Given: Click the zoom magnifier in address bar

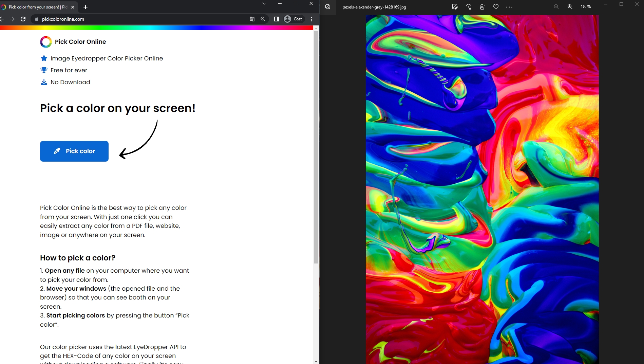Looking at the screenshot, I should pyautogui.click(x=263, y=19).
